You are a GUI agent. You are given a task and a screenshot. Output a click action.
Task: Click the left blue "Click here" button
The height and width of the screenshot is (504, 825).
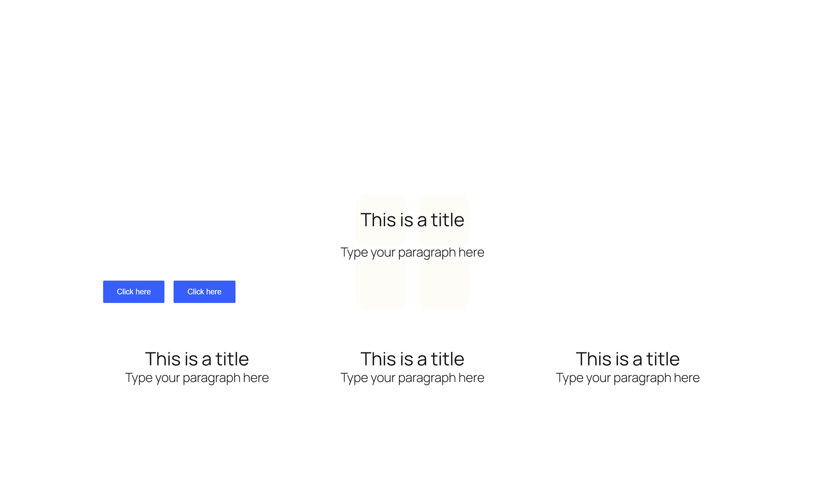coord(134,292)
